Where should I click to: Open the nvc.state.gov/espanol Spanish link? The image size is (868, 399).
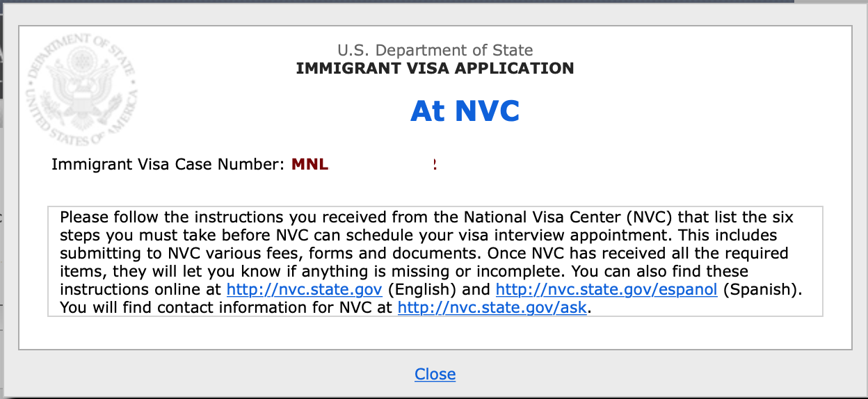click(x=606, y=289)
